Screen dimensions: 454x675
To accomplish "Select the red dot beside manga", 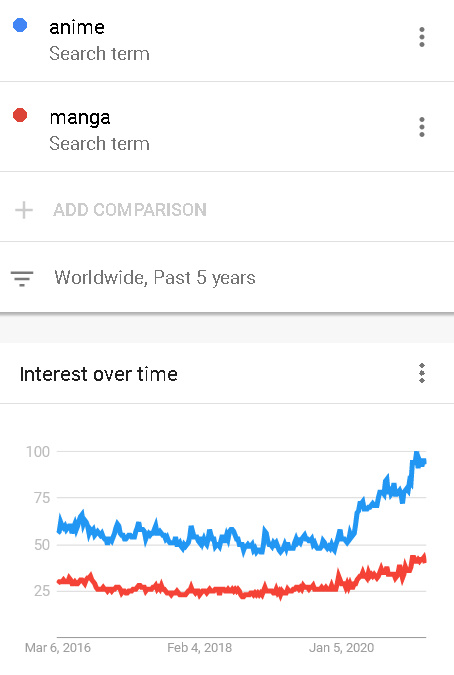I will (x=20, y=115).
